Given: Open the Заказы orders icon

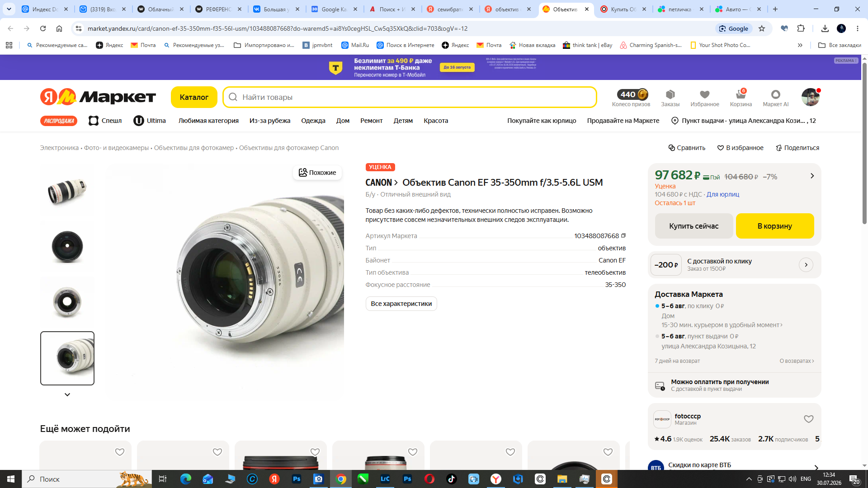Looking at the screenshot, I should [x=670, y=98].
